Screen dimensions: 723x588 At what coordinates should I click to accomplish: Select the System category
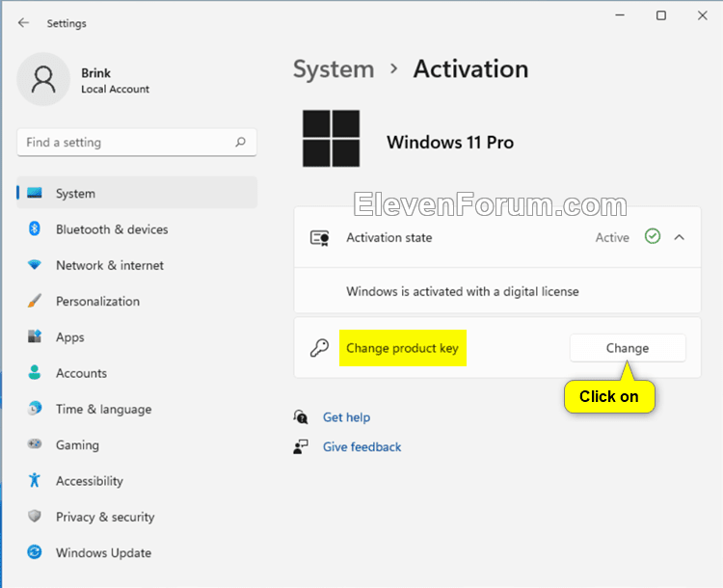point(137,193)
